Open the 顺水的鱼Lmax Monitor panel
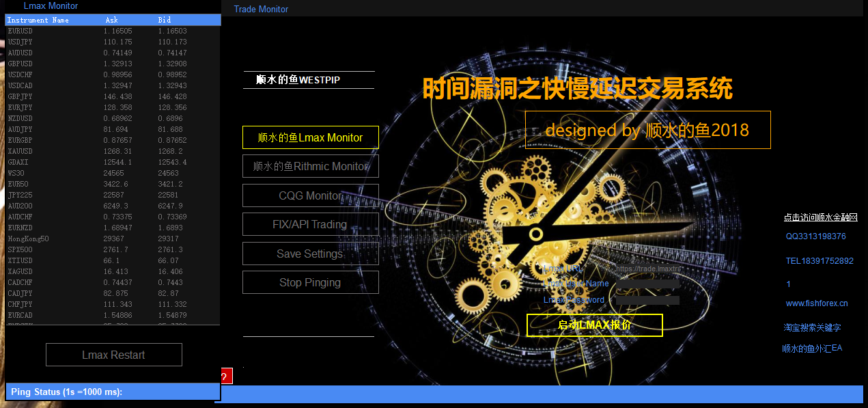 (310, 137)
